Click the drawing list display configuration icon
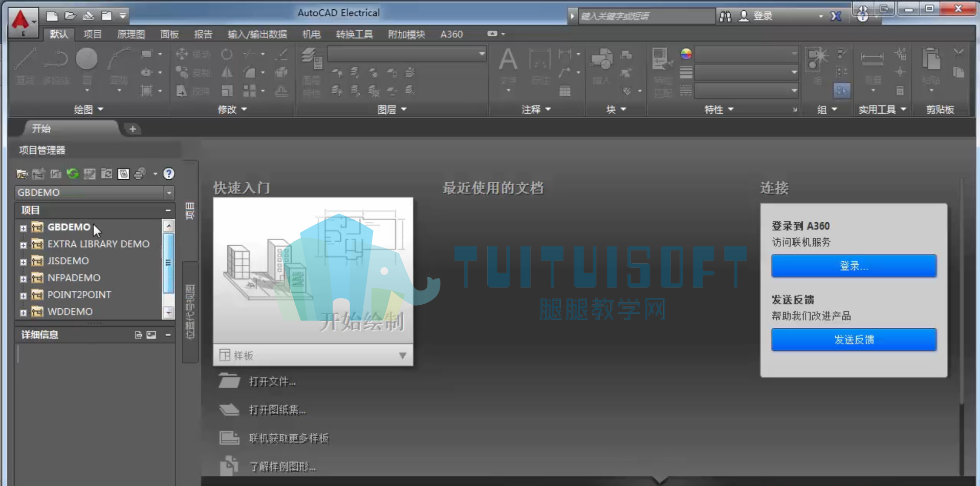Image resolution: width=980 pixels, height=486 pixels. click(x=123, y=174)
